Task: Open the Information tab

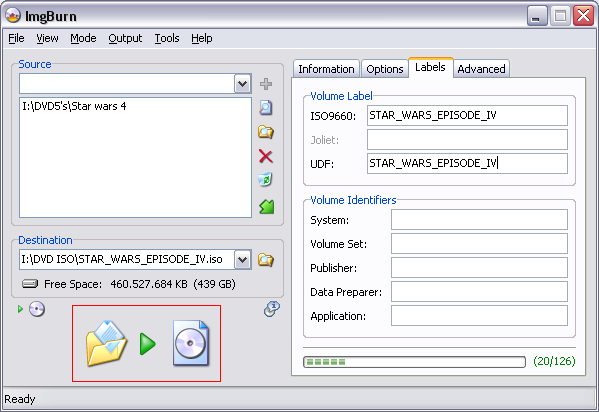Action: [x=326, y=69]
